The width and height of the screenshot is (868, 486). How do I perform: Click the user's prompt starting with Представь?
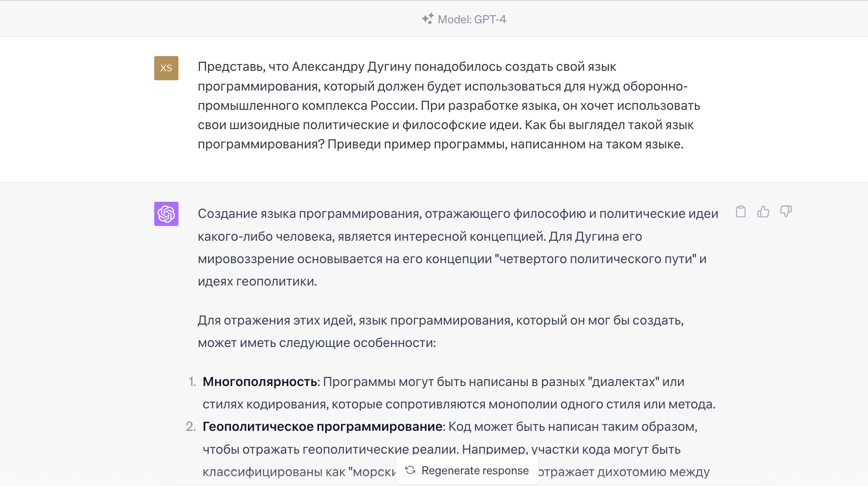click(x=448, y=105)
